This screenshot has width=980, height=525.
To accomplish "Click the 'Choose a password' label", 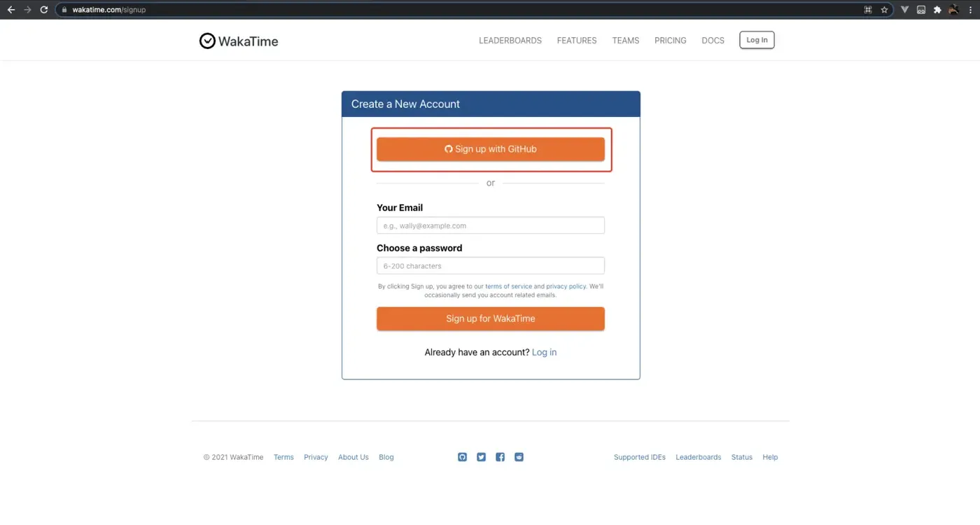I will 419,248.
